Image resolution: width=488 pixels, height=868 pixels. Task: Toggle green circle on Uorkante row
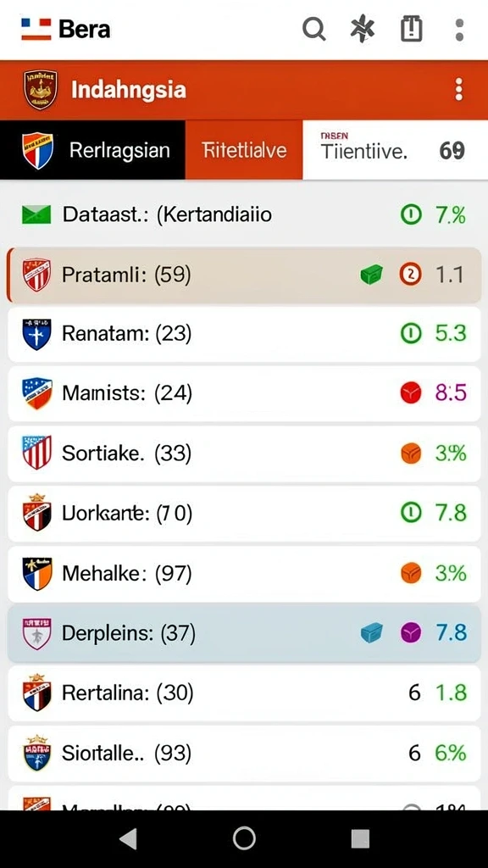411,513
